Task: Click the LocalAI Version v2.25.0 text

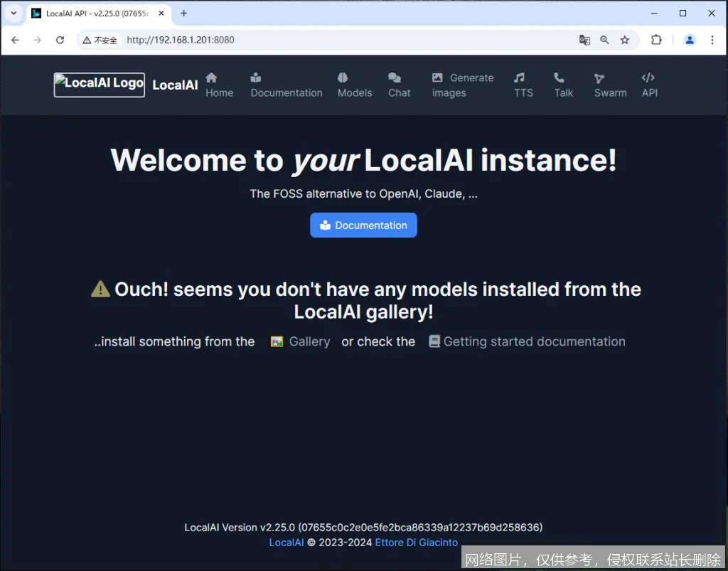Action: pos(363,528)
